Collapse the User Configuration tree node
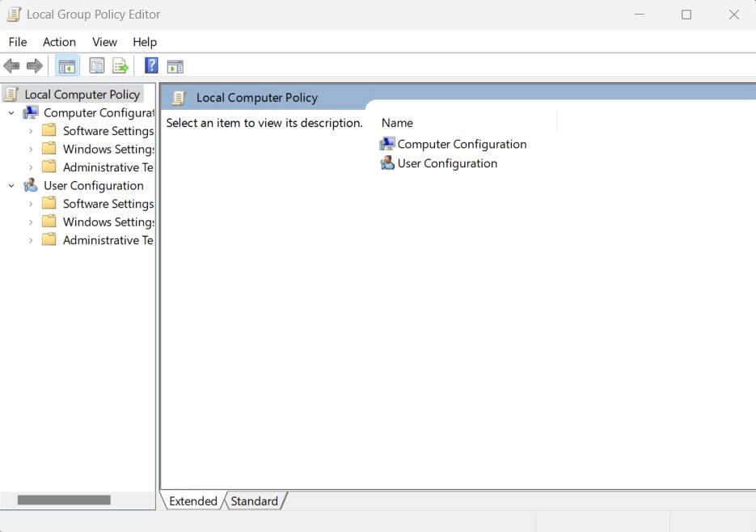 pos(11,186)
